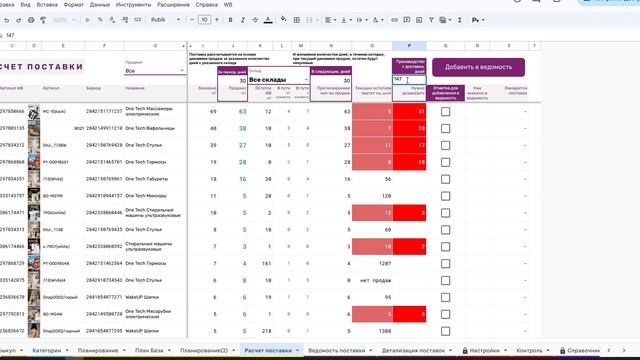640x360 pixels.
Task: Open the text wrapping dropdown
Action: 362,20
